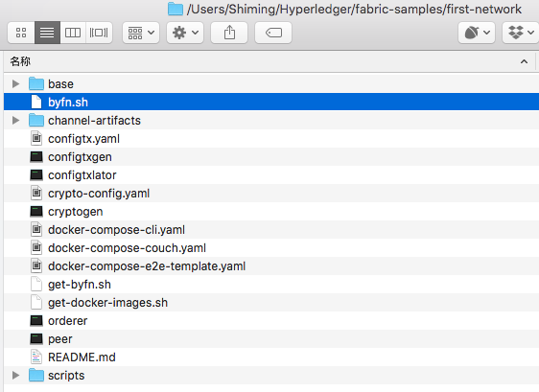The image size is (539, 392).
Task: Select the configtxgen executable icon
Action: pos(36,156)
